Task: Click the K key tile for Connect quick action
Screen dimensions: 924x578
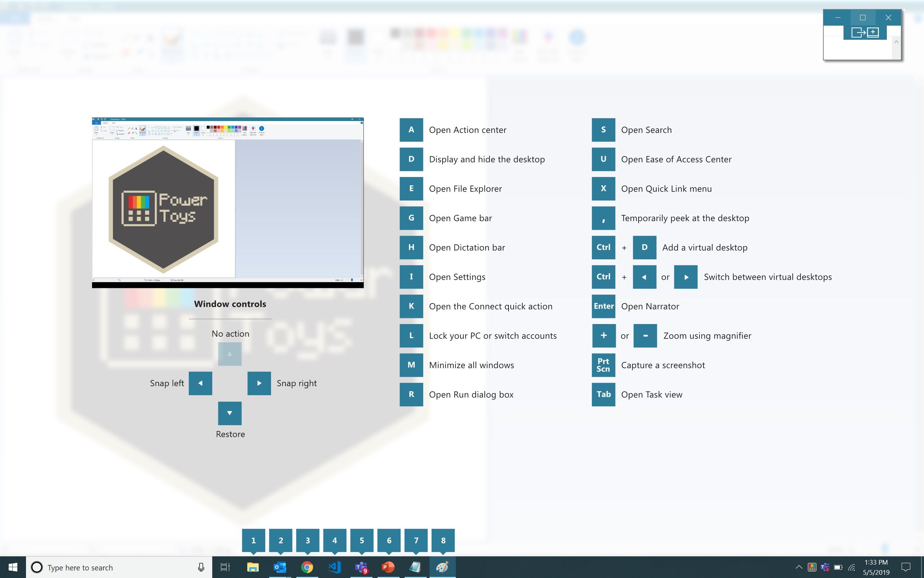Action: pos(411,306)
